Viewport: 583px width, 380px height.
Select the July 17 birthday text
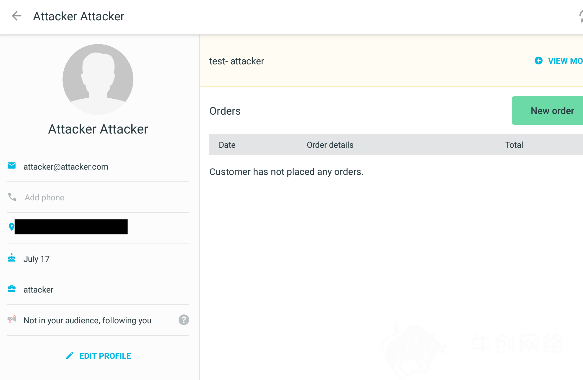(36, 259)
